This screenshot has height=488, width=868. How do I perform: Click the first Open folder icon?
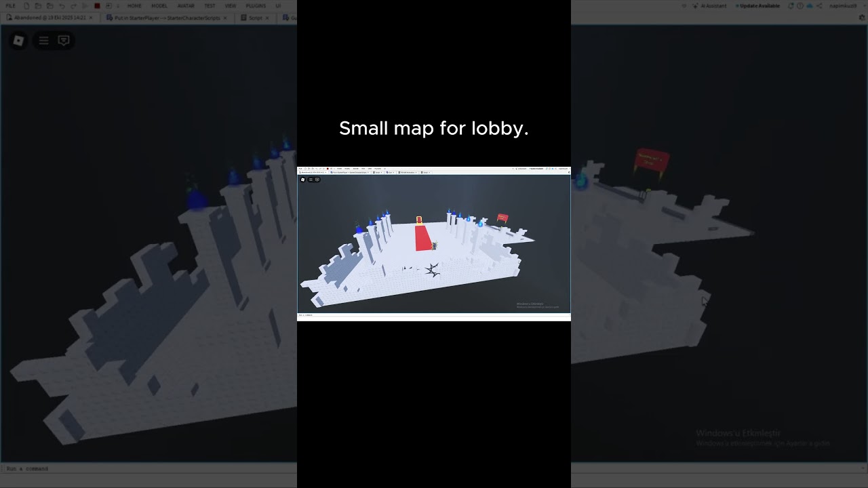click(38, 5)
